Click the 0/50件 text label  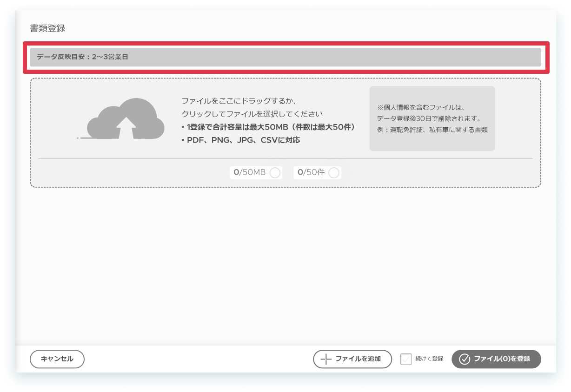pos(311,172)
